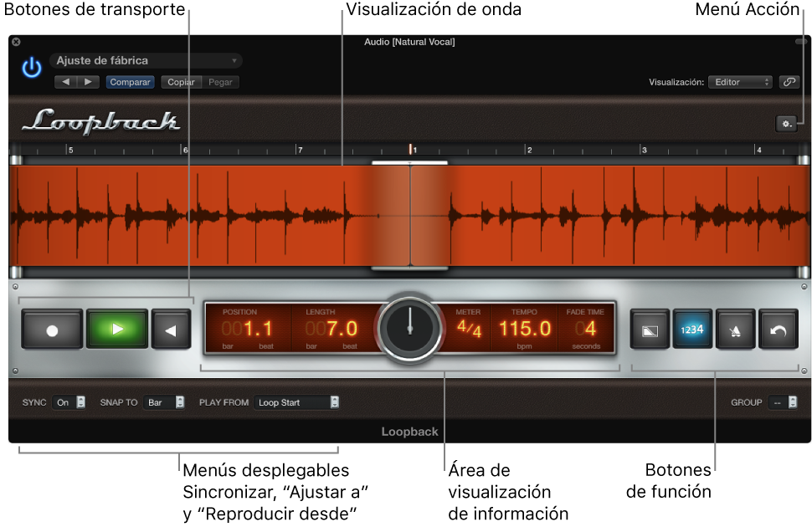Click the reverse playback button

(x=171, y=330)
